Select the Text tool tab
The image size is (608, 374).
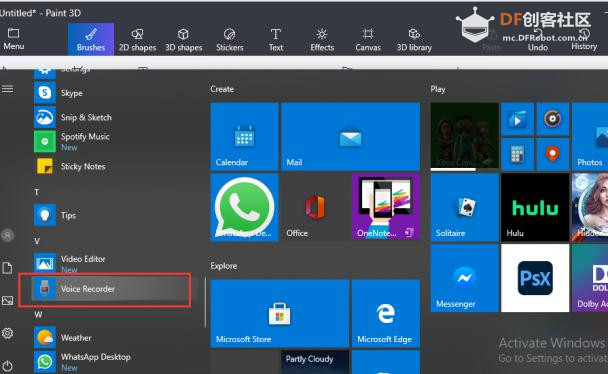pos(276,39)
